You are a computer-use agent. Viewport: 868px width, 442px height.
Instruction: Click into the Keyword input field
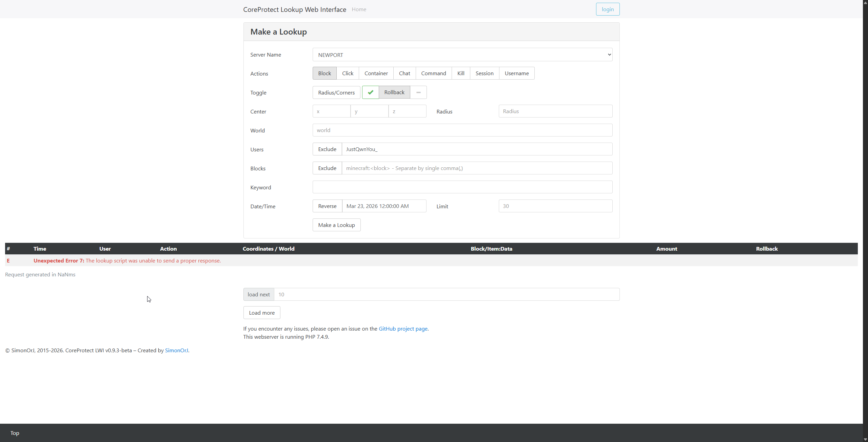click(462, 187)
